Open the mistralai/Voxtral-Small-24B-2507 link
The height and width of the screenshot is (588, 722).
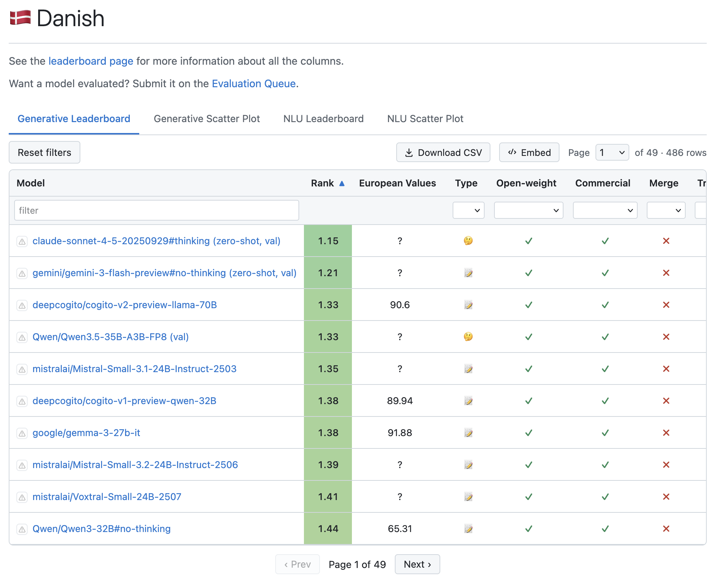[x=107, y=497]
